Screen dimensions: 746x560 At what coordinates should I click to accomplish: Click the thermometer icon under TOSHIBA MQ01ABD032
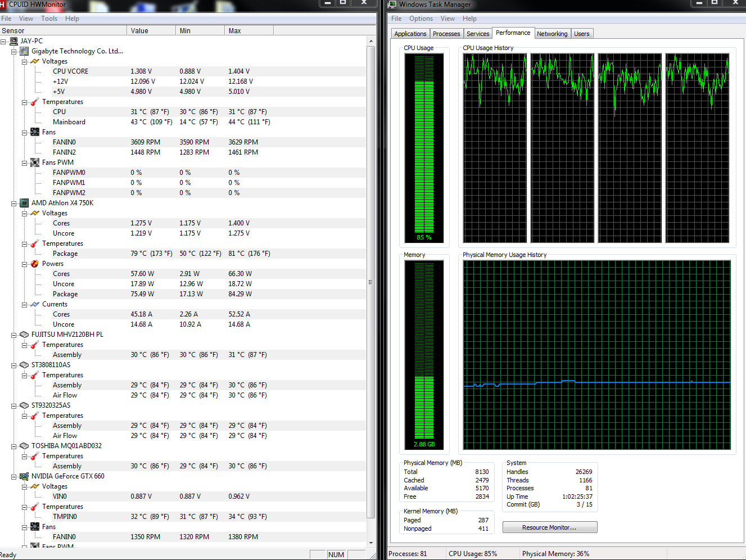[x=35, y=456]
